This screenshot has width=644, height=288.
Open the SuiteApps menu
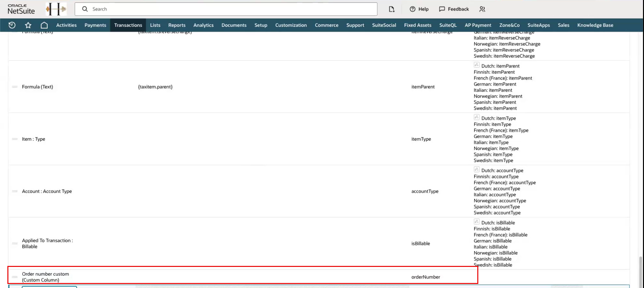[x=539, y=25]
